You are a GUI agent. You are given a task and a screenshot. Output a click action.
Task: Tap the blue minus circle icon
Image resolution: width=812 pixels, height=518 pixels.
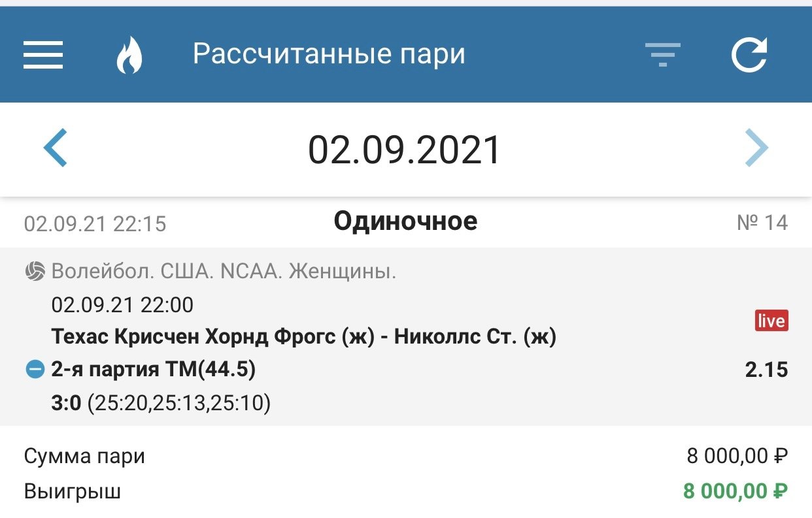tap(34, 370)
